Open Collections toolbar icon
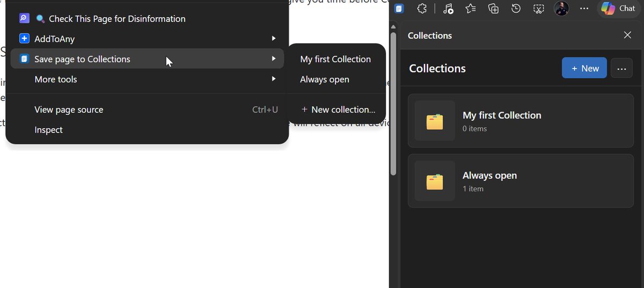The width and height of the screenshot is (644, 288). (x=493, y=9)
